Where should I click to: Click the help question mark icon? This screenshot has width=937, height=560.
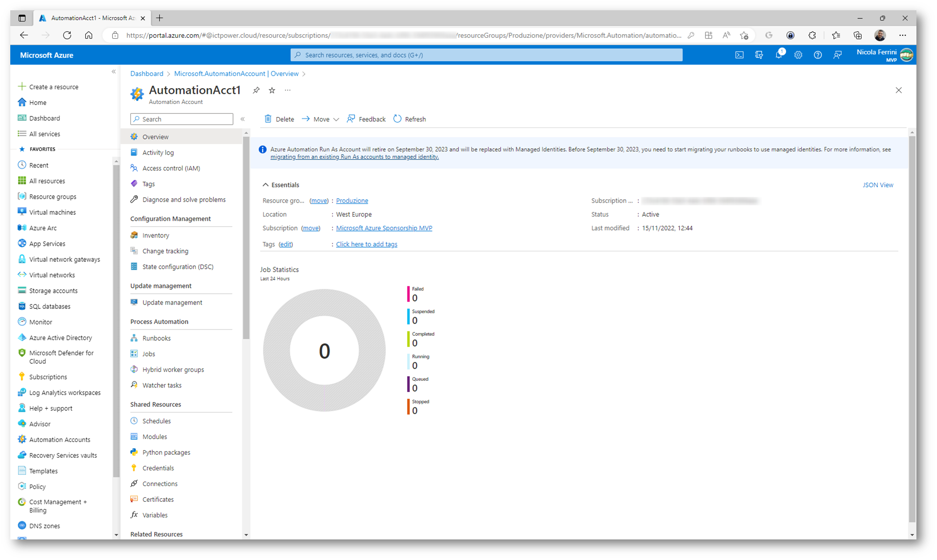[817, 55]
